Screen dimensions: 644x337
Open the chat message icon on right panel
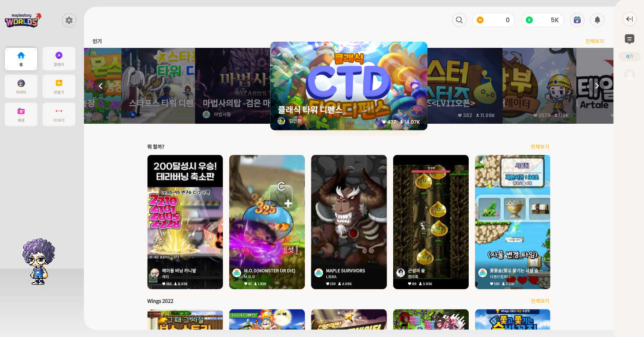[x=629, y=39]
